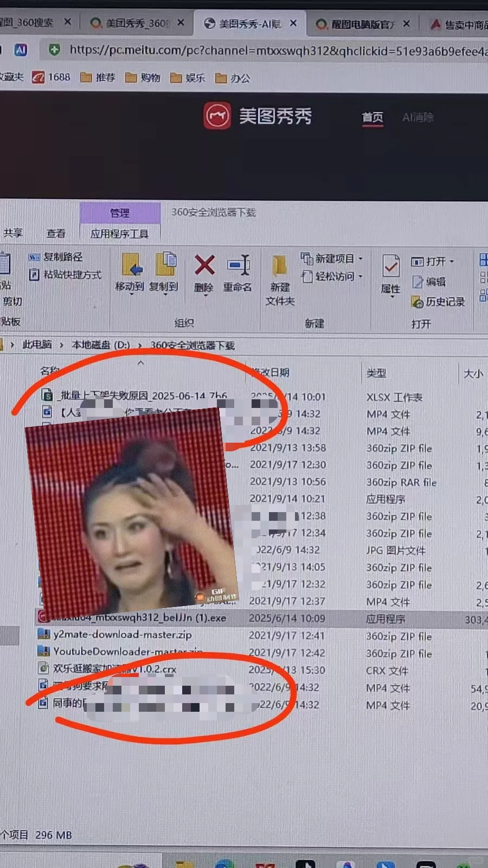Sort by the Name (名称) column header

tap(50, 371)
